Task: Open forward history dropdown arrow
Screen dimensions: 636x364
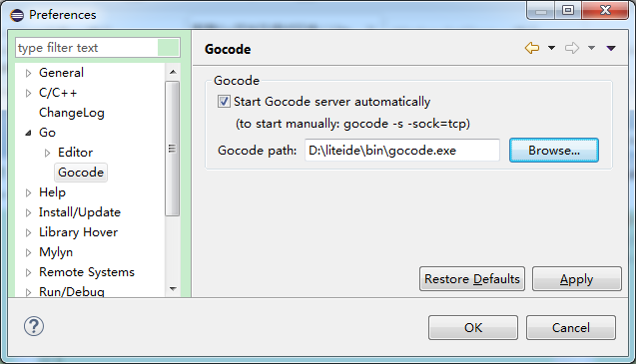Action: pyautogui.click(x=591, y=48)
